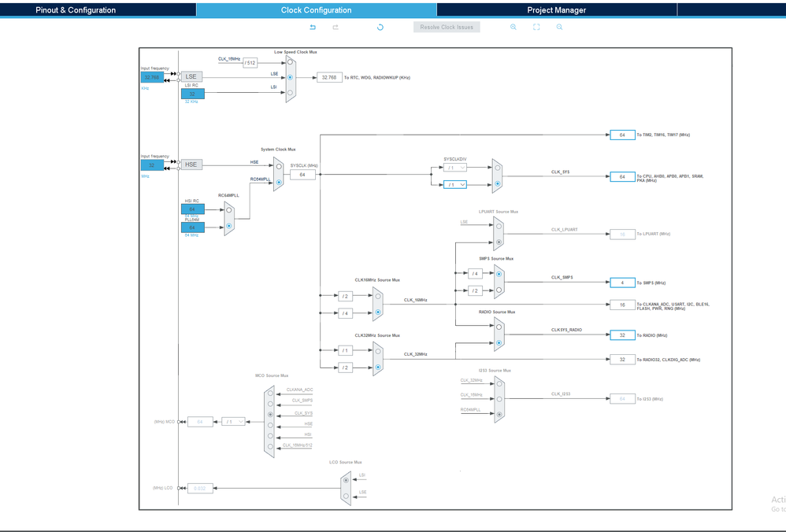Screen dimensions: 786x532
Task: Select HSI in the MCO Source Mux
Action: coord(270,436)
